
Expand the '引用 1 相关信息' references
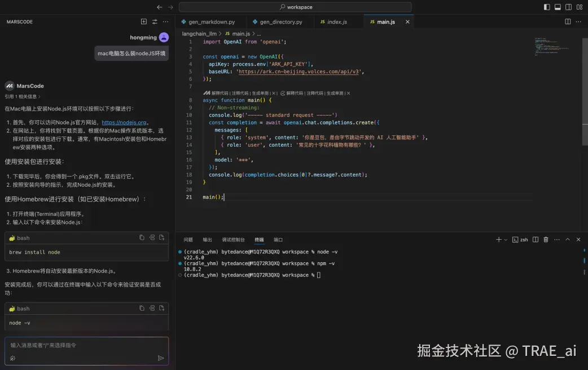23,96
